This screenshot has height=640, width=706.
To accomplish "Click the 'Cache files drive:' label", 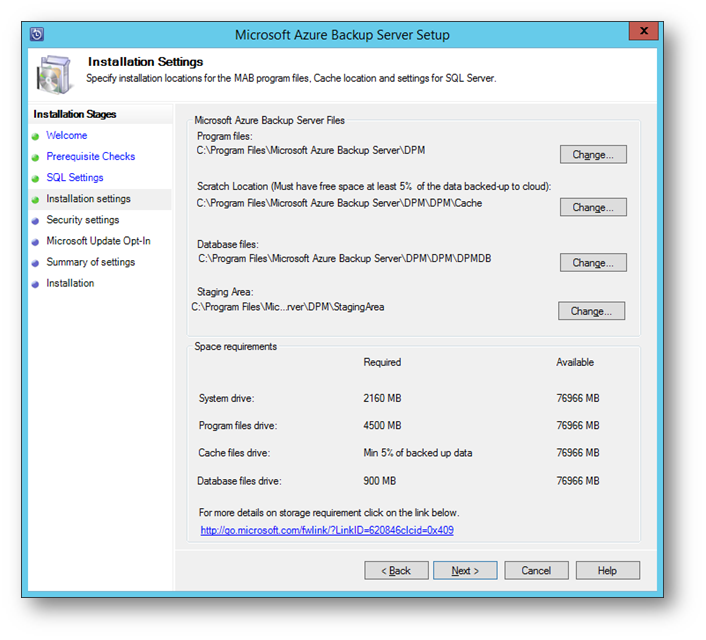I will pos(234,453).
